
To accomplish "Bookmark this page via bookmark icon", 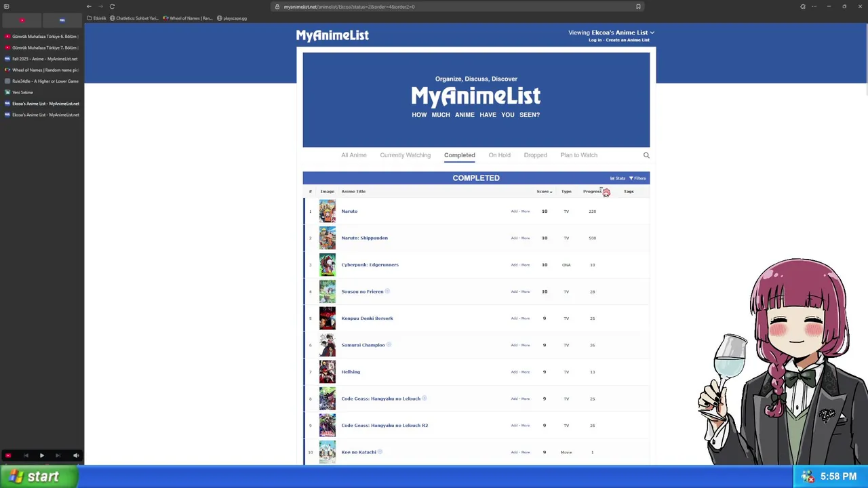I will [x=638, y=7].
